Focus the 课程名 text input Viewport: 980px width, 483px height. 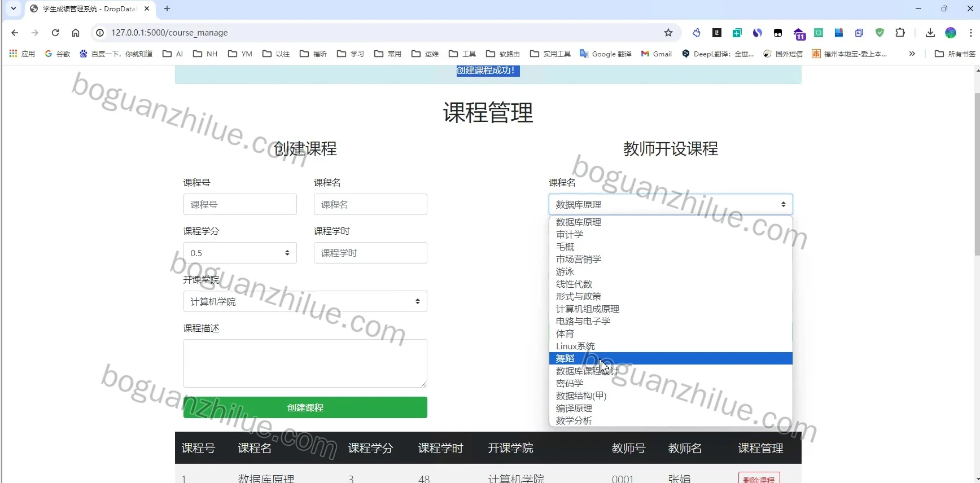(370, 204)
